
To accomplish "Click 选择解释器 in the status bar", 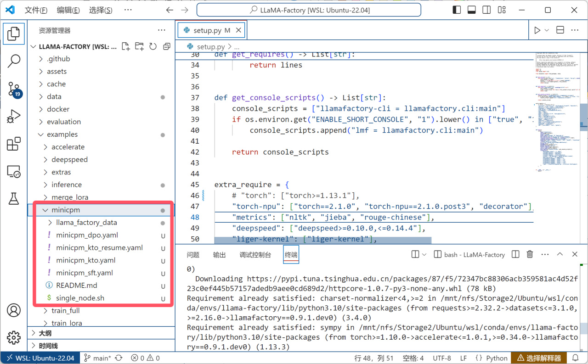I will coord(539,358).
